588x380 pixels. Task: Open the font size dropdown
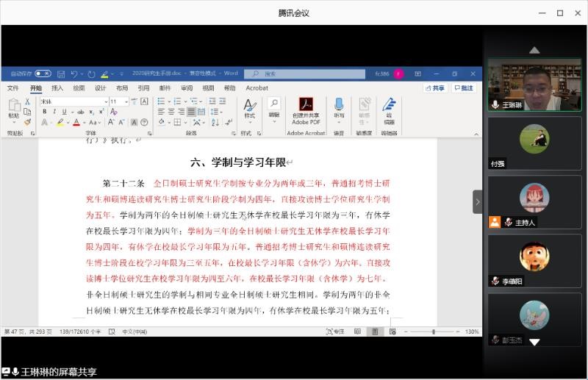(x=126, y=101)
